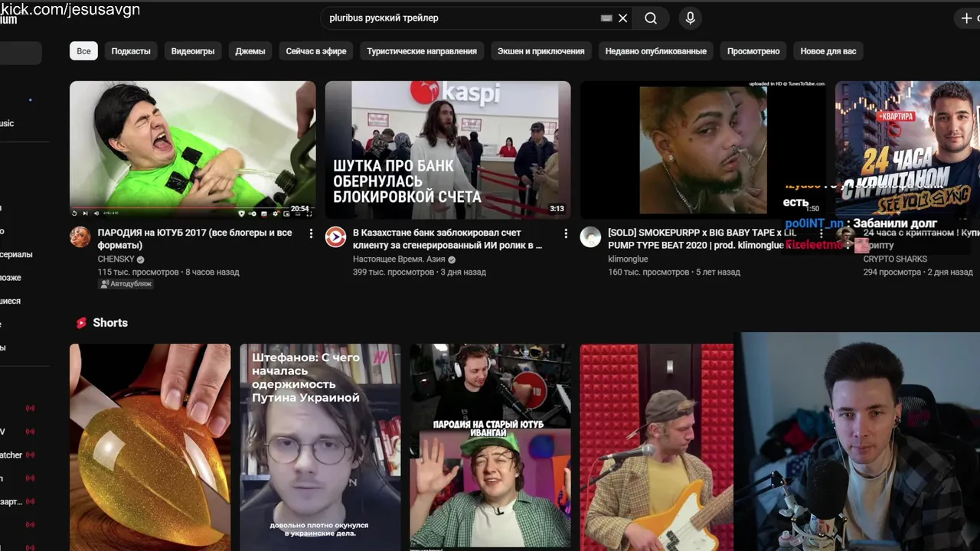Click replay icon in CHENSKY video preview
This screenshot has height=551, width=980.
(x=74, y=214)
